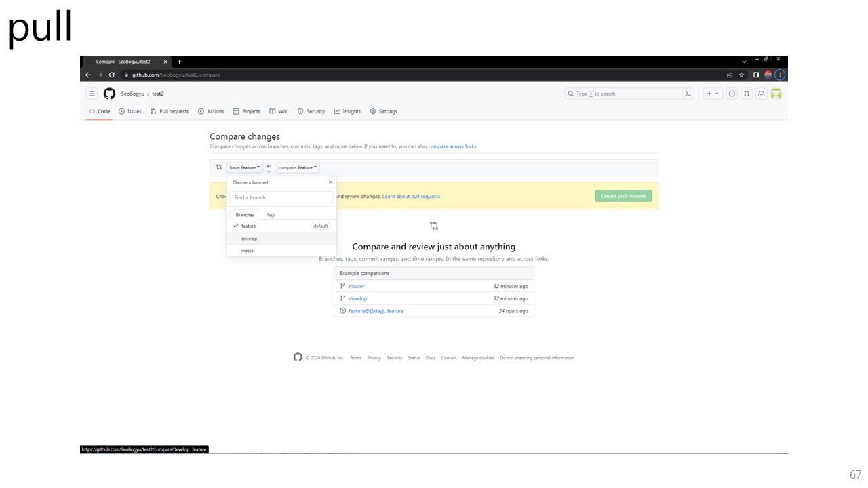Screen dimensions: 868x488
Task: Select the feature branch as base
Action: tap(281, 226)
